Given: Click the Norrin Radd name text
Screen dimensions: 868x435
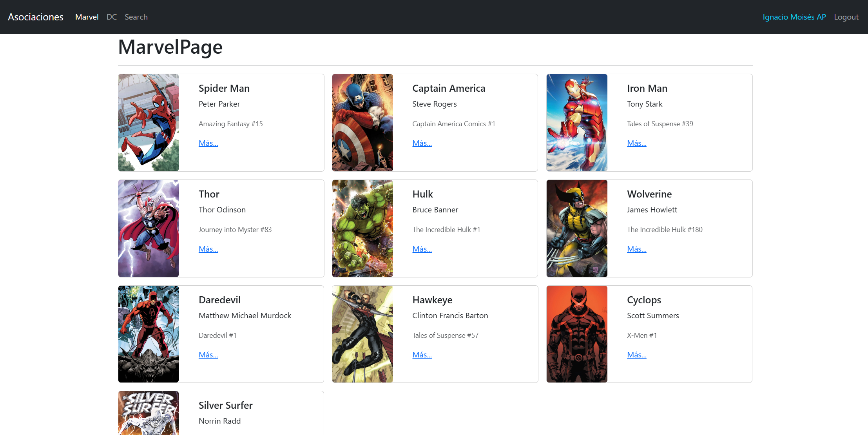Looking at the screenshot, I should coord(219,421).
